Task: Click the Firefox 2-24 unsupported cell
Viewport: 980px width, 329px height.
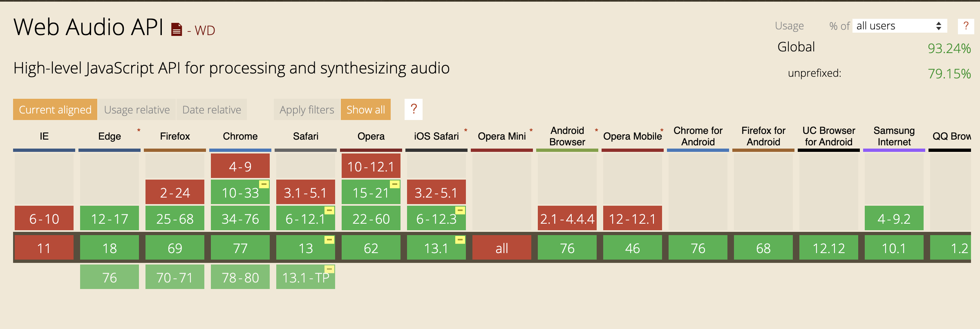Action: click(x=175, y=192)
